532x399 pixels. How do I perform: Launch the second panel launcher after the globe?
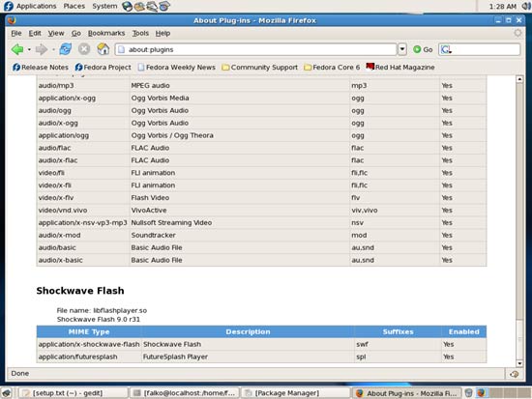tap(139, 6)
